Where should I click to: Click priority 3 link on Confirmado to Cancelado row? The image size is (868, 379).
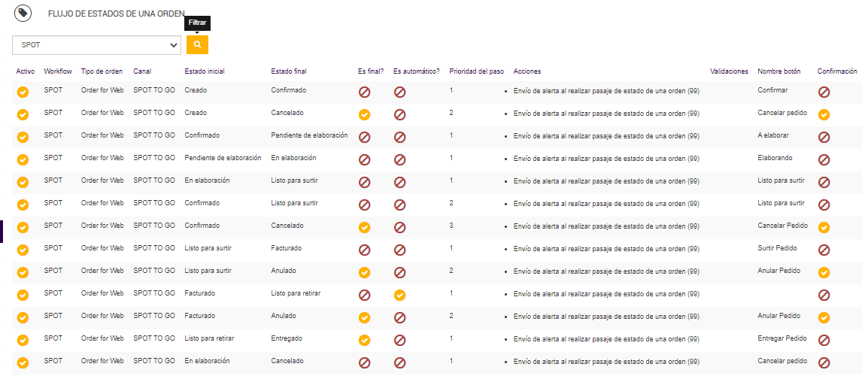coord(451,226)
